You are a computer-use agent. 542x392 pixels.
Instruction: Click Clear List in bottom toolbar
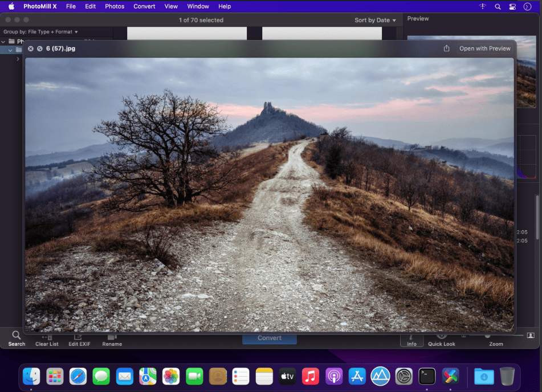point(47,341)
